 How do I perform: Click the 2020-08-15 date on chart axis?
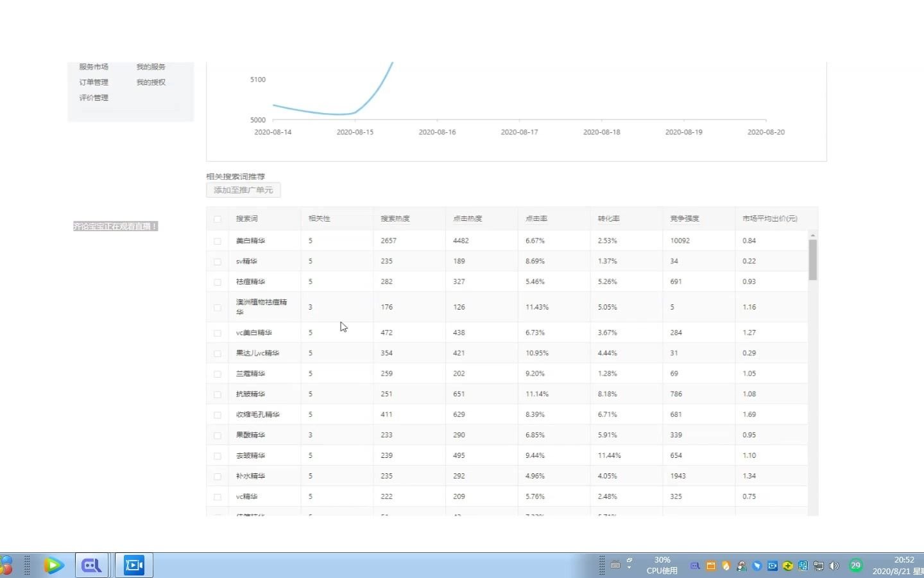pyautogui.click(x=355, y=132)
